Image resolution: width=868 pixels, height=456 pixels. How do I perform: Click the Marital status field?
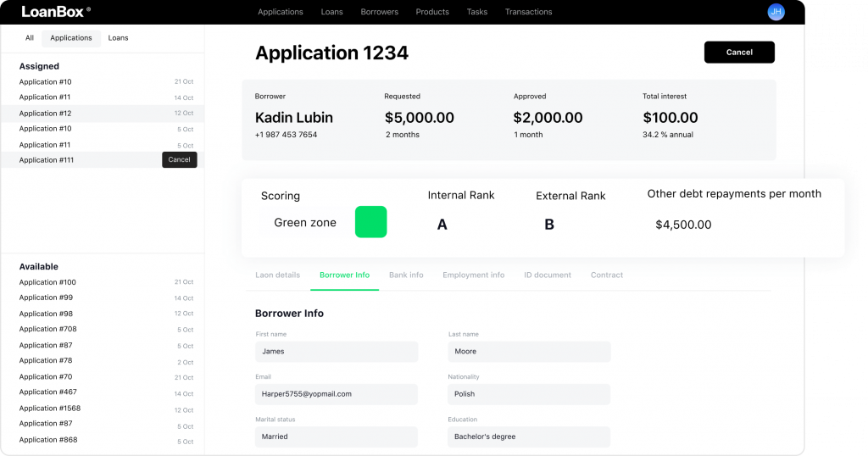coord(337,437)
